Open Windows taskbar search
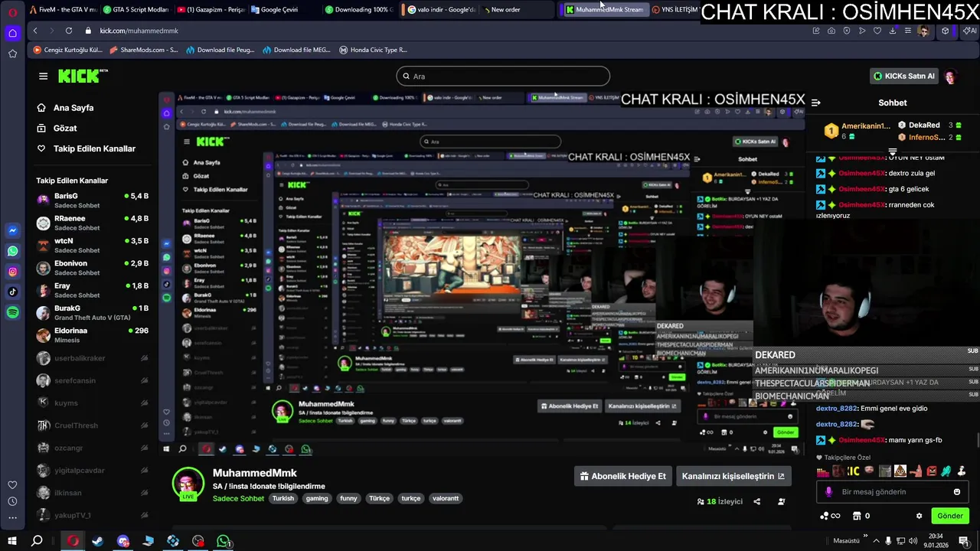Screen dimensions: 980x551 click(37, 541)
